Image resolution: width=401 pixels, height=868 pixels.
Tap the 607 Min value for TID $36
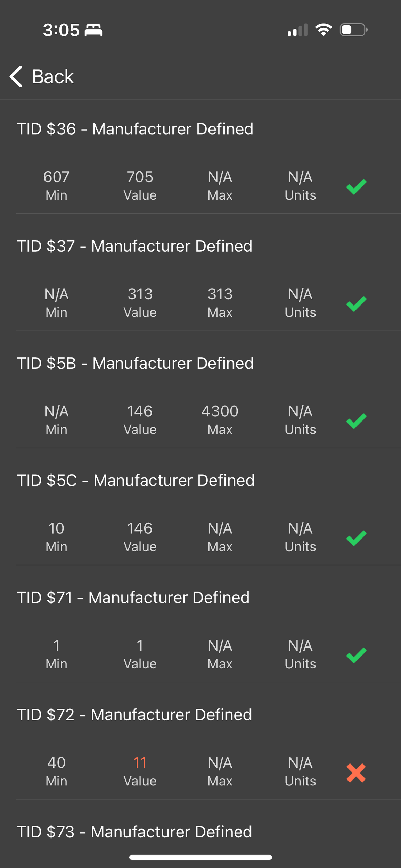[56, 177]
